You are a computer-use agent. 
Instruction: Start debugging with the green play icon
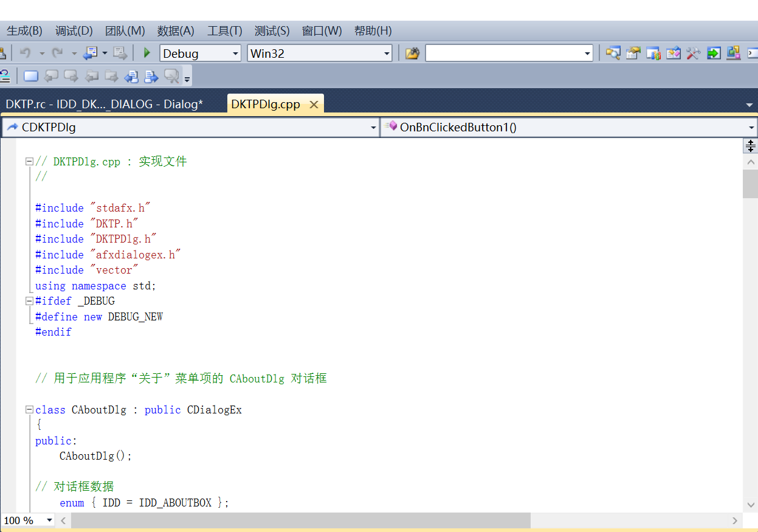(x=146, y=53)
